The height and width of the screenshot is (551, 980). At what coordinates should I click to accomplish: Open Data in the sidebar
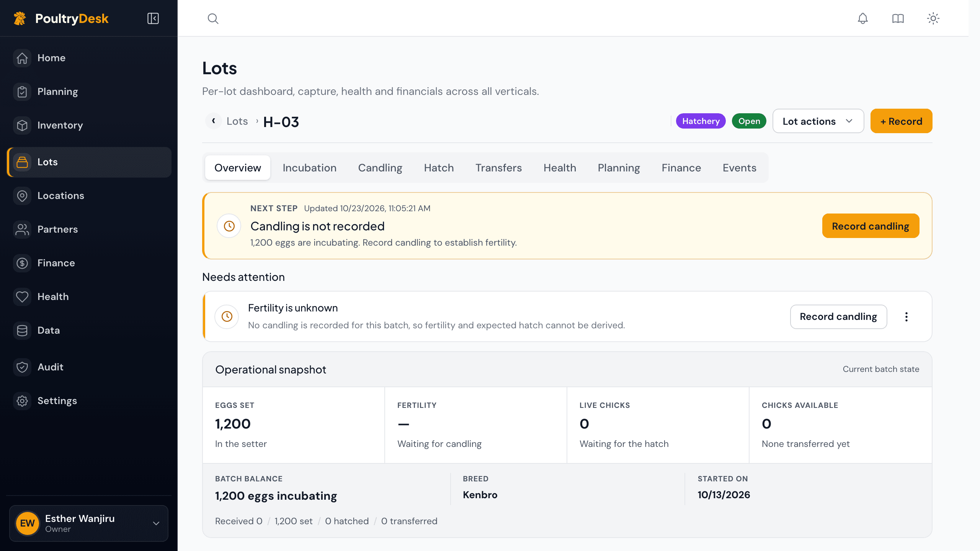89,330
